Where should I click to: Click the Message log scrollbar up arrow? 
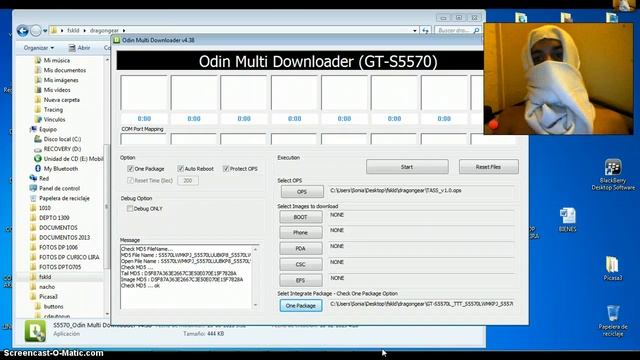[256, 249]
